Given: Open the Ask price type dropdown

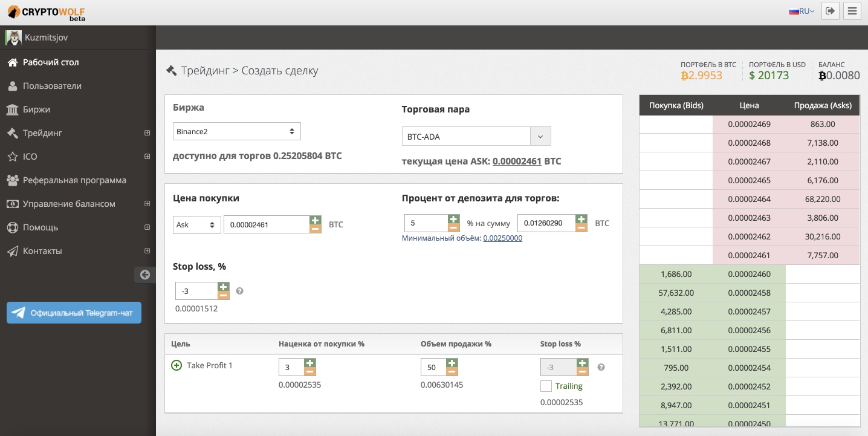Looking at the screenshot, I should coord(196,224).
